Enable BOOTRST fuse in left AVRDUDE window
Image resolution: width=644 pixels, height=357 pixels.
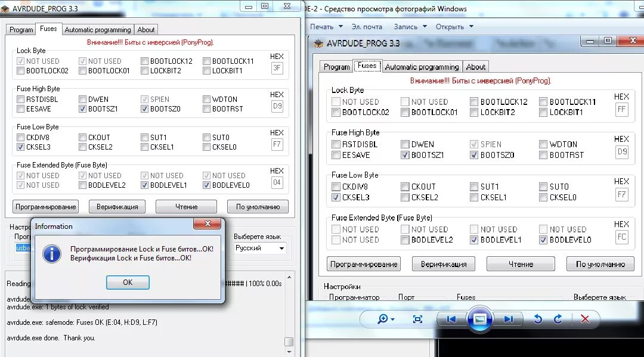[x=206, y=108]
